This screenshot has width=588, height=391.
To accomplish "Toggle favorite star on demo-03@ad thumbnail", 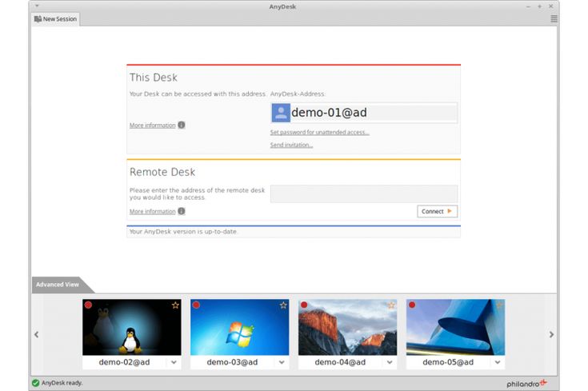I will (x=283, y=305).
